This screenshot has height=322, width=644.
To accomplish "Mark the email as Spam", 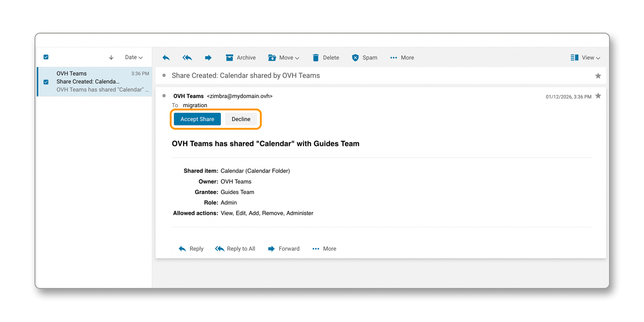I will 365,57.
